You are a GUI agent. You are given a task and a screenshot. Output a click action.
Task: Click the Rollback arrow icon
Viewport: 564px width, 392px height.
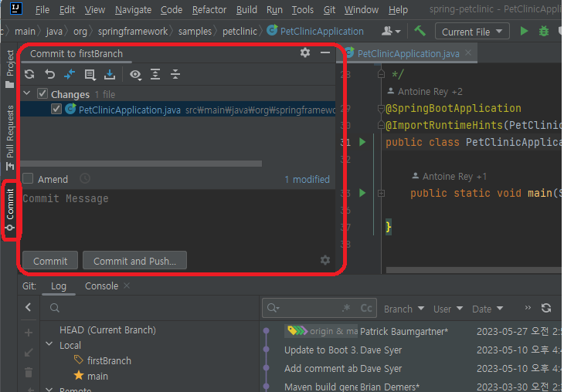coord(49,74)
